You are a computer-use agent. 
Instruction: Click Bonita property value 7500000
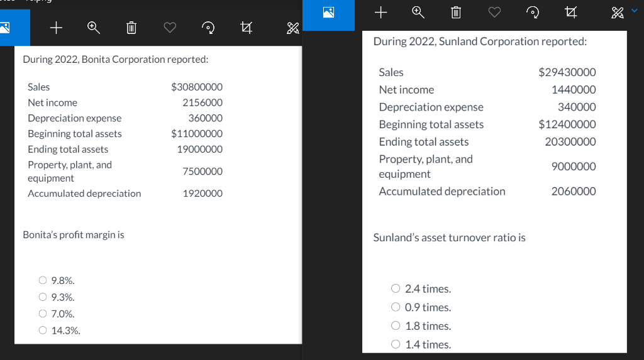tap(203, 171)
